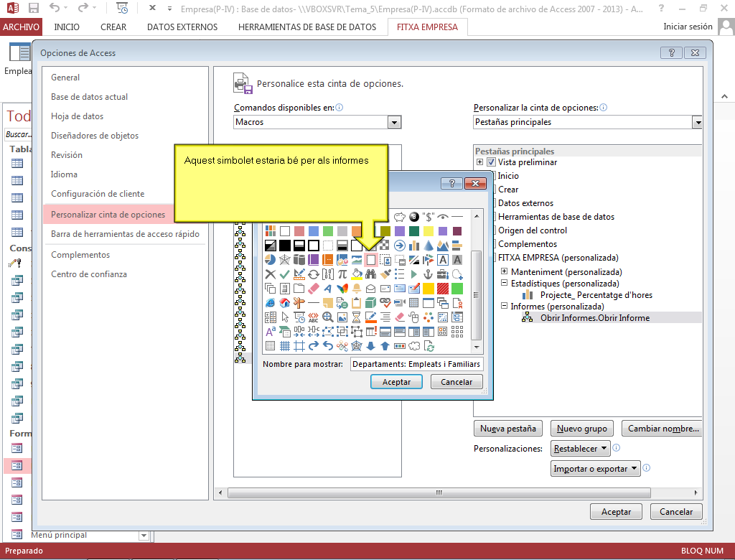The image size is (735, 560).
Task: Switch to the CREAR ribbon tab
Action: click(113, 27)
